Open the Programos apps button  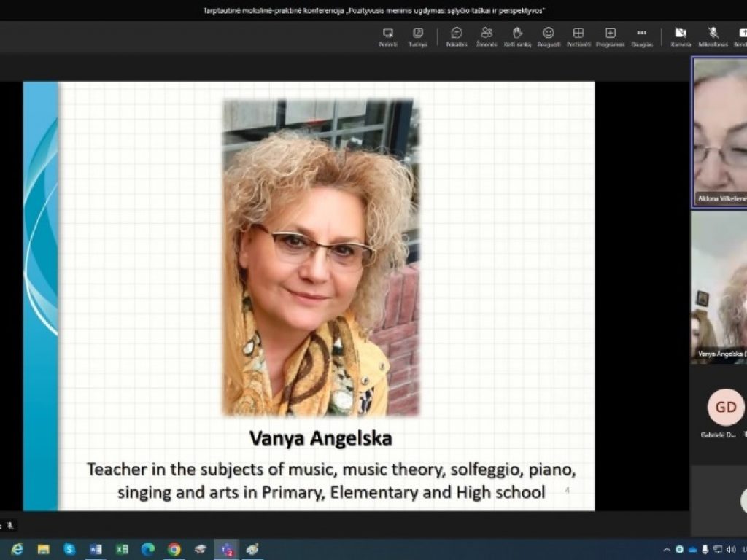pyautogui.click(x=611, y=36)
